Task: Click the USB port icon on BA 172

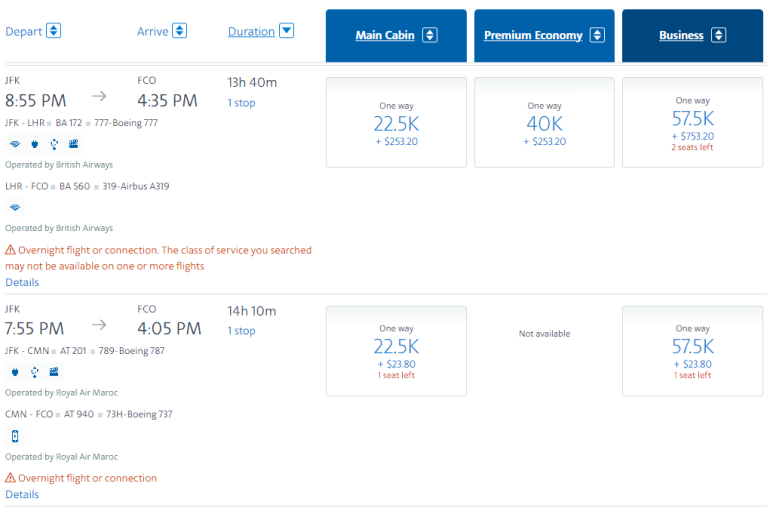Action: (53, 143)
